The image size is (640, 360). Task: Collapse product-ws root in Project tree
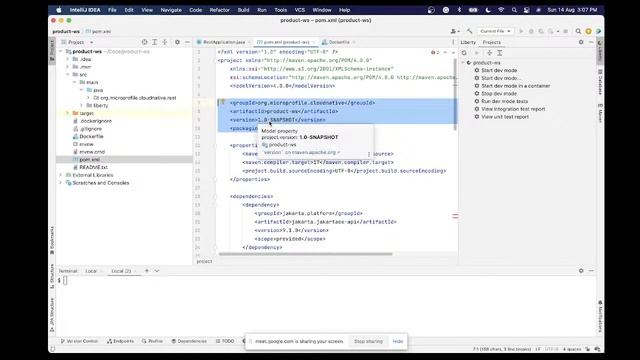[61, 51]
